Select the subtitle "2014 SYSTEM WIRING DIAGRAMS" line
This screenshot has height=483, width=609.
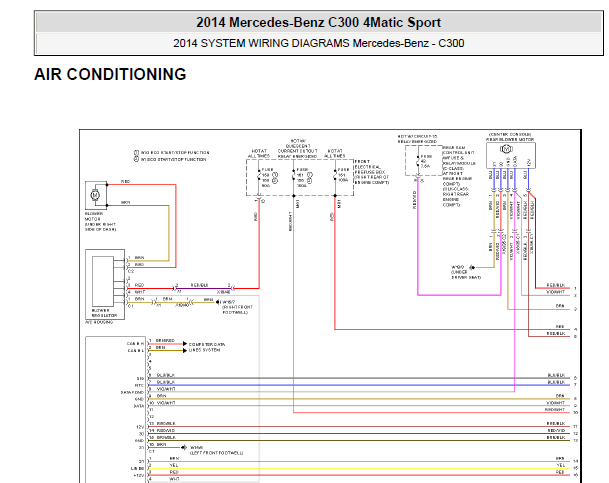point(318,43)
